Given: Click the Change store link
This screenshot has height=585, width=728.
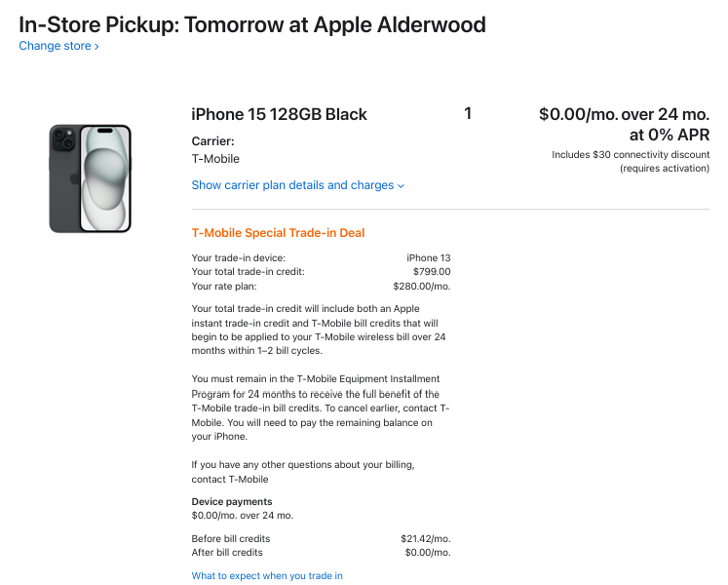Looking at the screenshot, I should click(x=55, y=46).
